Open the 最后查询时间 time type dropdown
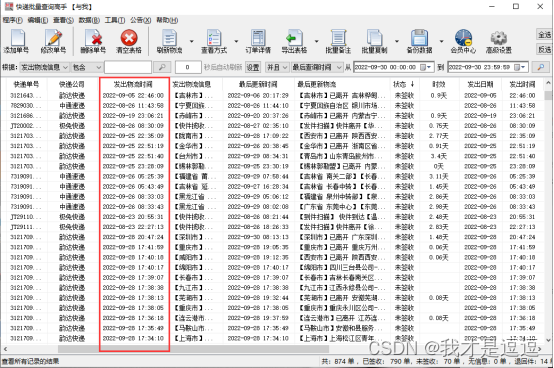This screenshot has width=554, height=368. coord(317,67)
